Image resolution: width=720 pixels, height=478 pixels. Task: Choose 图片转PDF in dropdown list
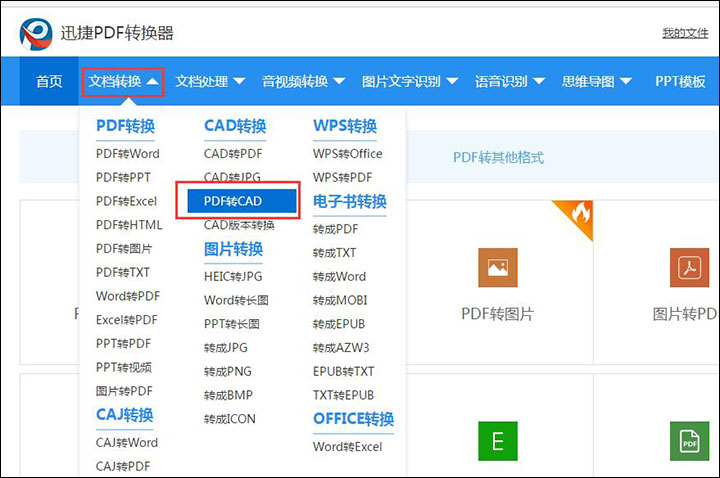pyautogui.click(x=124, y=391)
